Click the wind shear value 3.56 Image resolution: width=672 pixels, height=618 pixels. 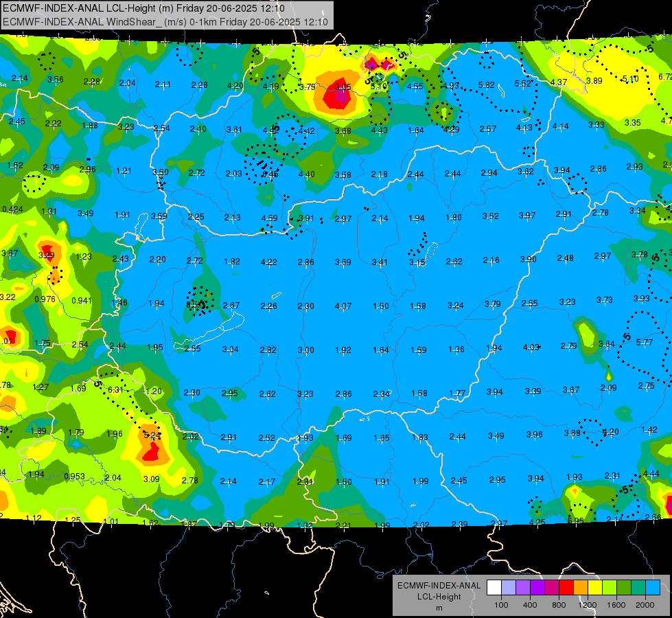tap(56, 80)
